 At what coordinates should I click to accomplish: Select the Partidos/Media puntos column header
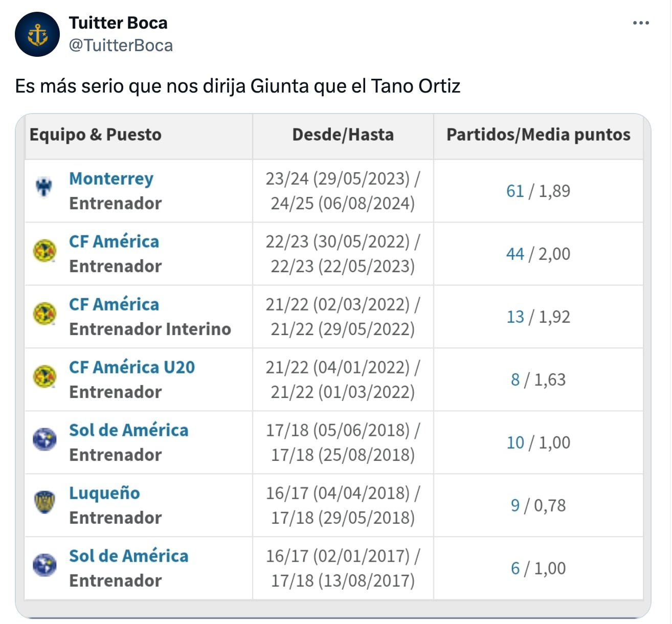(x=538, y=135)
